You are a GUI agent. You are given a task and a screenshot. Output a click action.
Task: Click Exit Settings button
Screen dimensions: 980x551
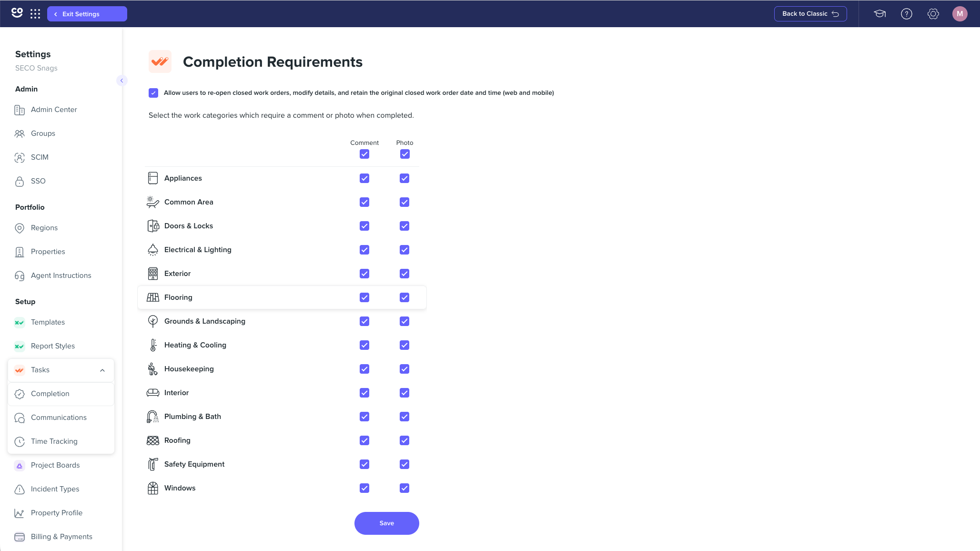(87, 14)
